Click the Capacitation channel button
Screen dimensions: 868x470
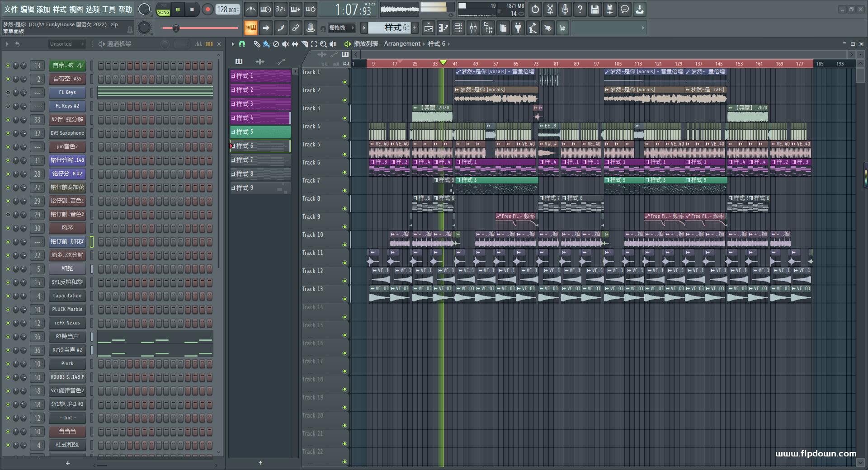(67, 296)
